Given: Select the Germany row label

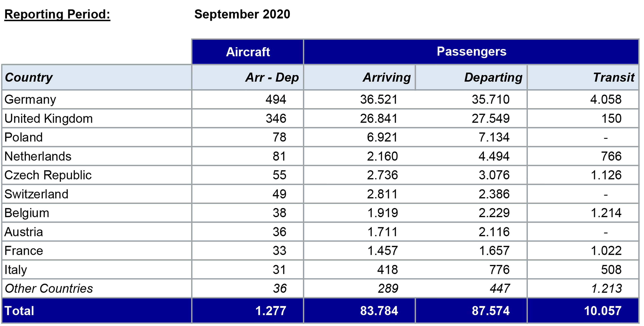Looking at the screenshot, I should pyautogui.click(x=30, y=99).
